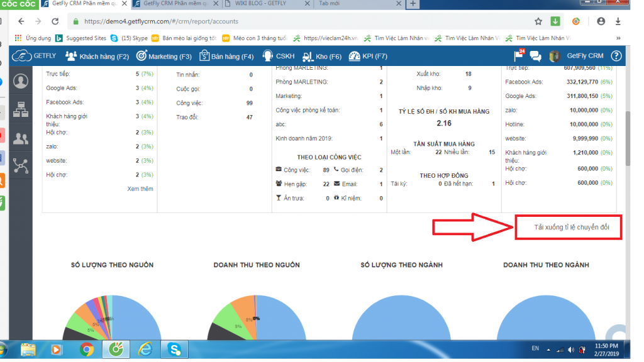Click Doanh thu theo ngành pie chart

coord(547,317)
